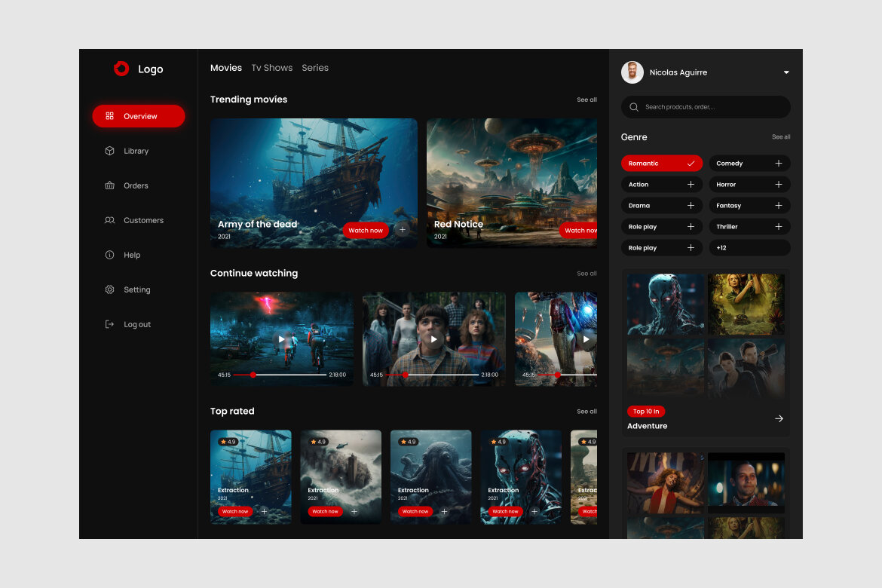The image size is (882, 588).
Task: Watch now on the octopus Extraction card
Action: pos(415,511)
